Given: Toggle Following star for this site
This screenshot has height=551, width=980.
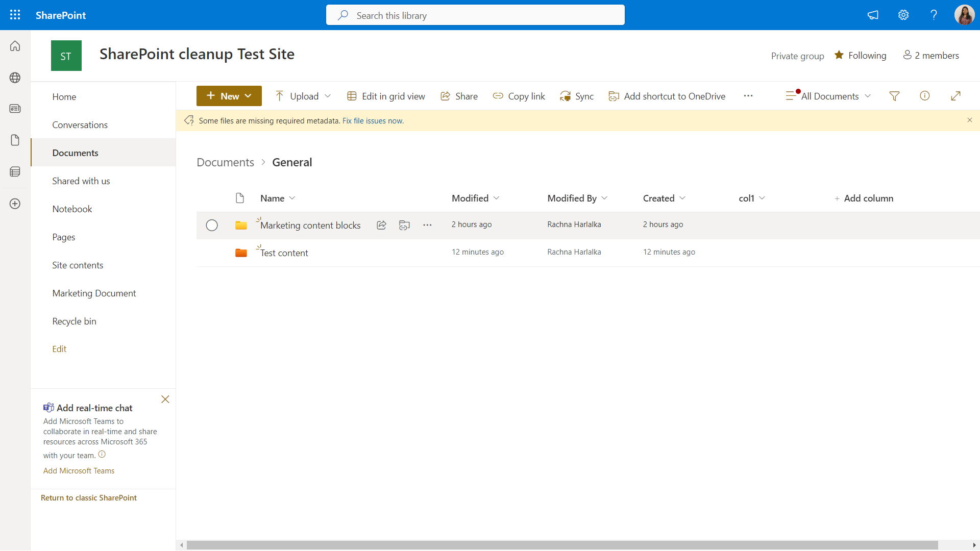Looking at the screenshot, I should coord(839,55).
